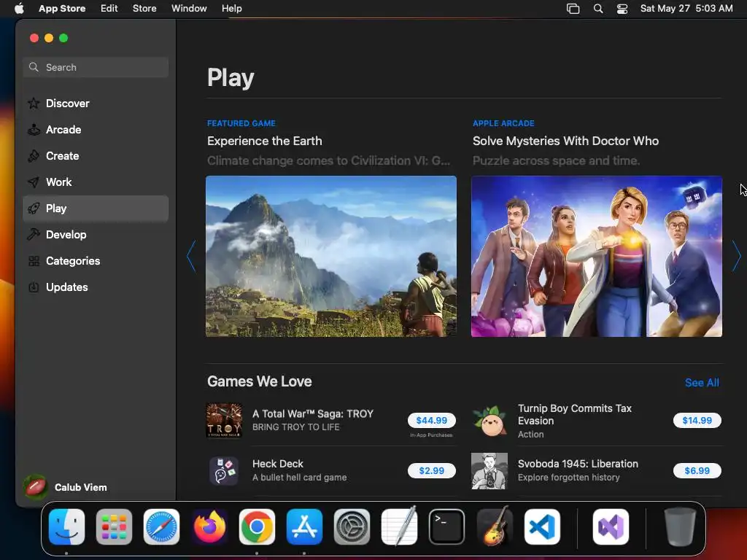Open 'Turnip Boy Commits Tax Evasion' title
Image resolution: width=747 pixels, height=560 pixels.
[575, 414]
